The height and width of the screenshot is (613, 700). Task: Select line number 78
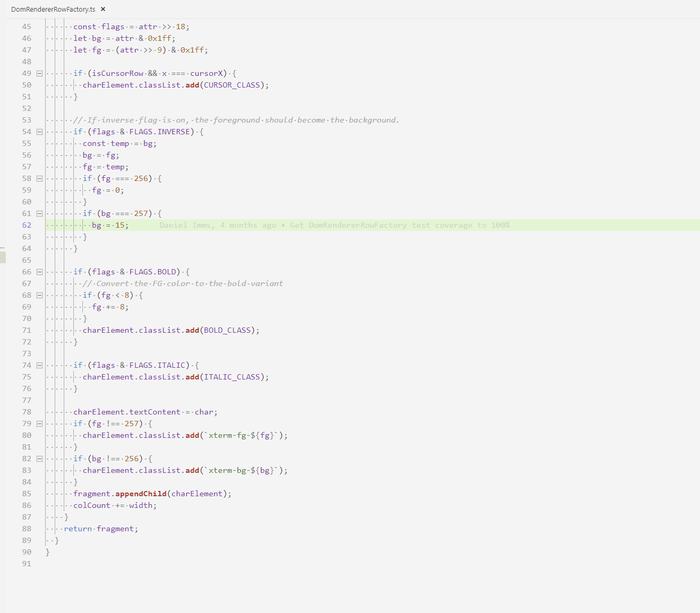(x=27, y=411)
